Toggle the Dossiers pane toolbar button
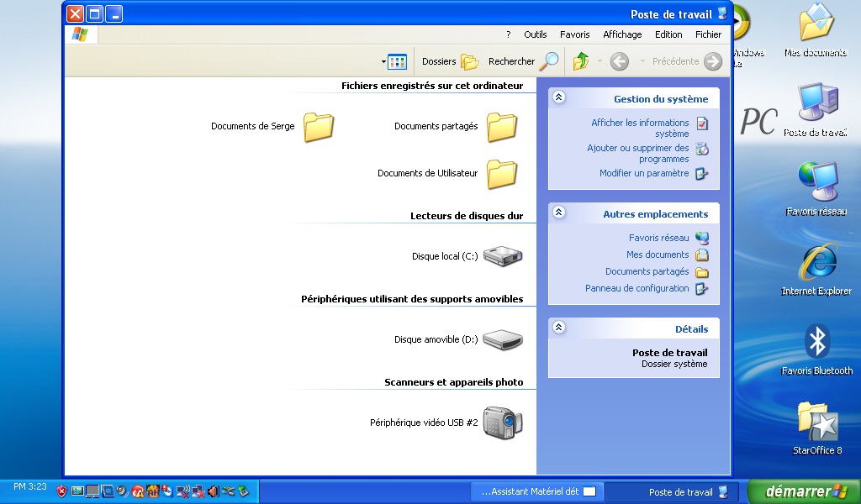 pyautogui.click(x=451, y=61)
